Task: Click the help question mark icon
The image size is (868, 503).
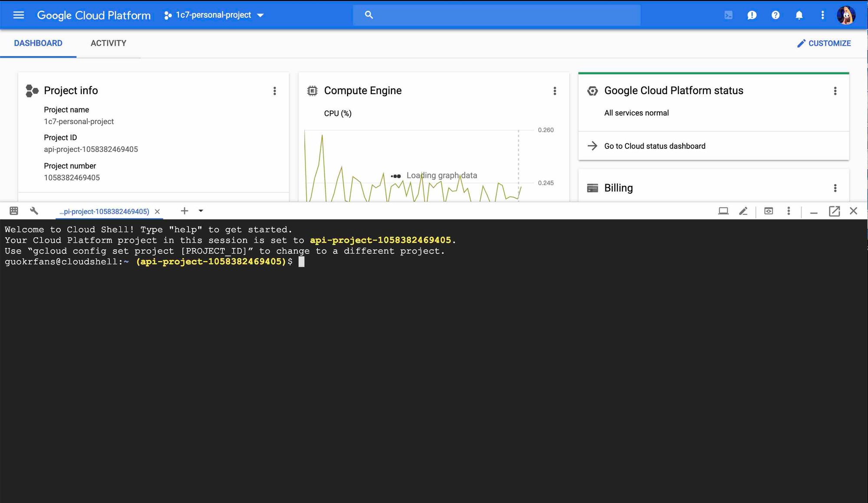Action: (x=775, y=15)
